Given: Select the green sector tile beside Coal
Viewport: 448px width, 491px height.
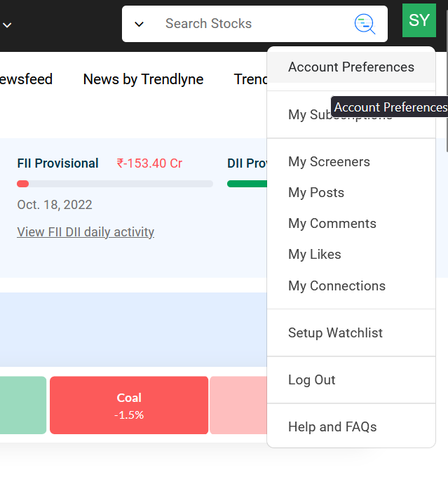Looking at the screenshot, I should click(x=23, y=405).
